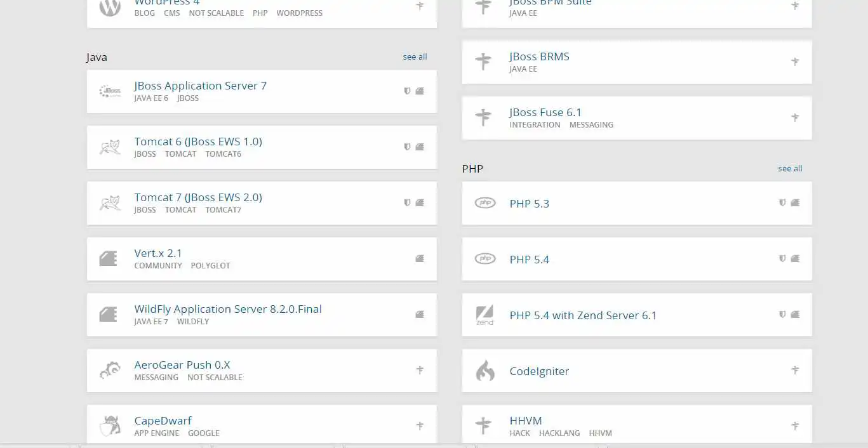This screenshot has height=448, width=868.
Task: Click the Zend logo icon
Action: point(484,315)
